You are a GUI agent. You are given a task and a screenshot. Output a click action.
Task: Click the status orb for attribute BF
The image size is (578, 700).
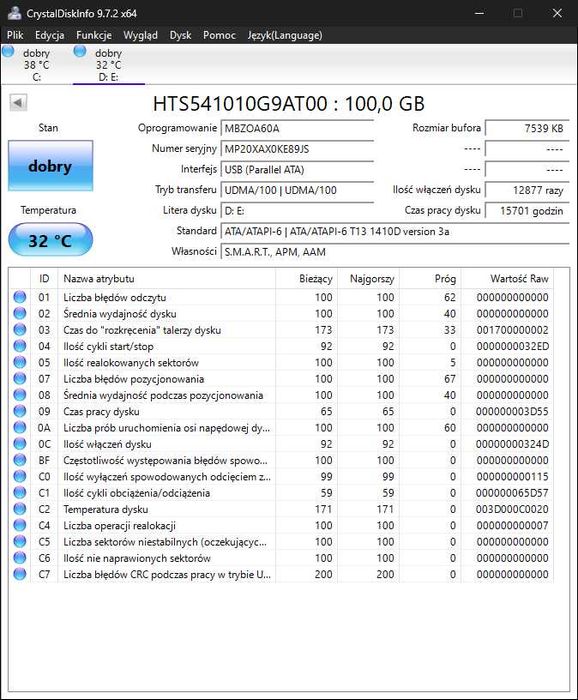pyautogui.click(x=20, y=460)
